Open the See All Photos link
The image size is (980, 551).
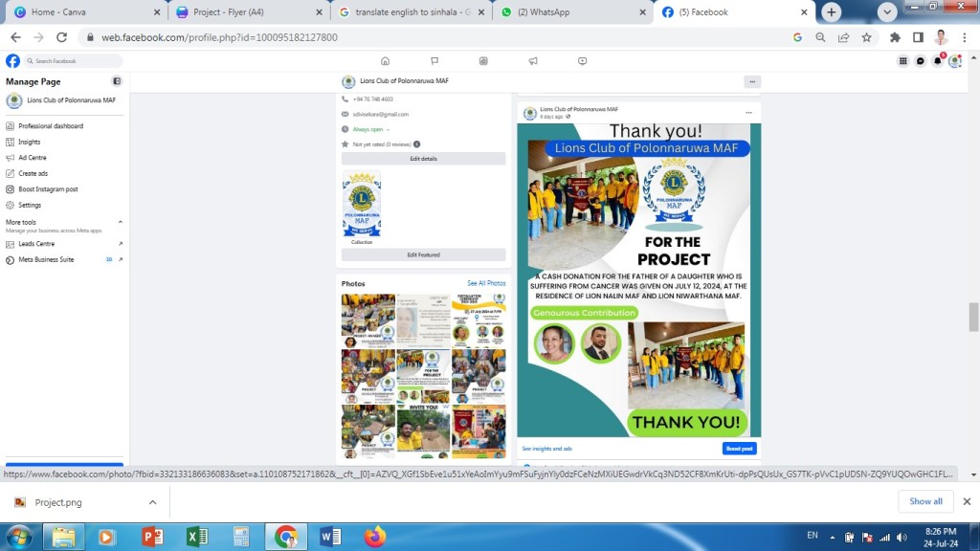pos(486,283)
